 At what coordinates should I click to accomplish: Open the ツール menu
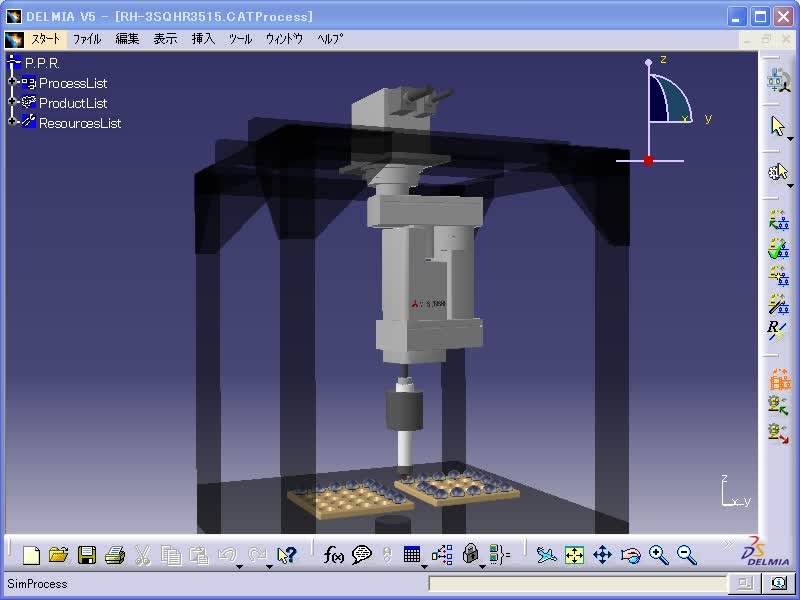(x=240, y=39)
